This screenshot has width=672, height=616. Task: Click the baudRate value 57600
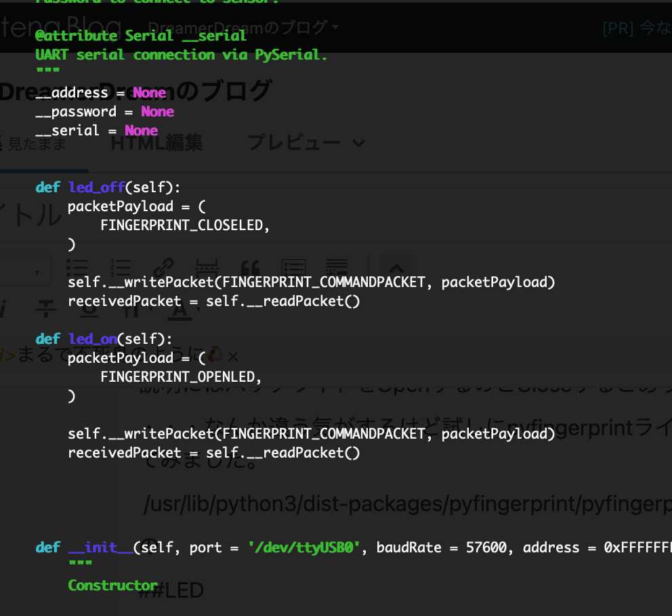(486, 548)
